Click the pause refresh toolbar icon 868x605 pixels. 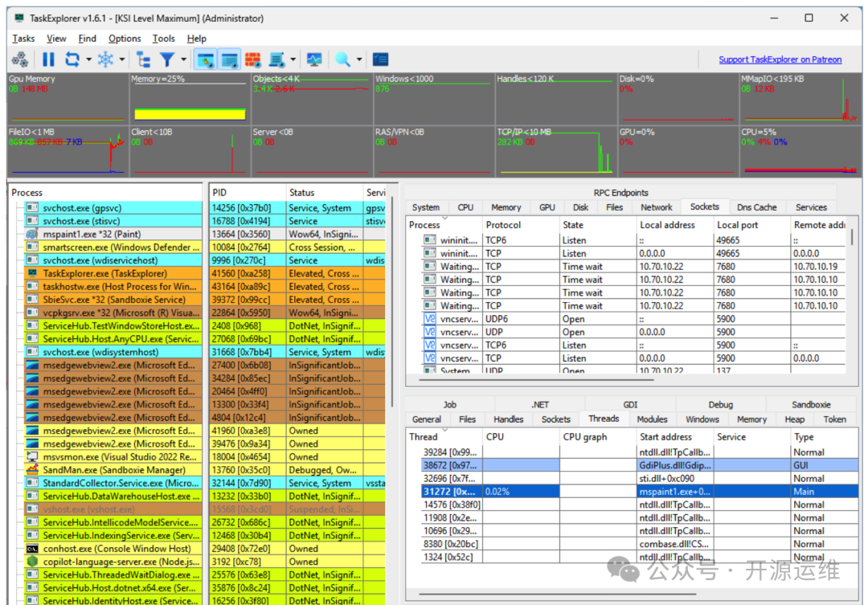(x=48, y=59)
